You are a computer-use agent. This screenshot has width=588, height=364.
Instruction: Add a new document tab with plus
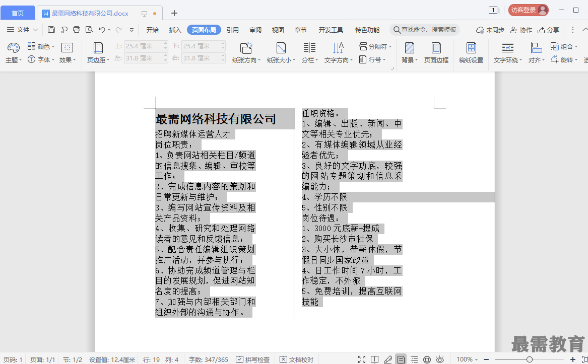click(x=174, y=13)
